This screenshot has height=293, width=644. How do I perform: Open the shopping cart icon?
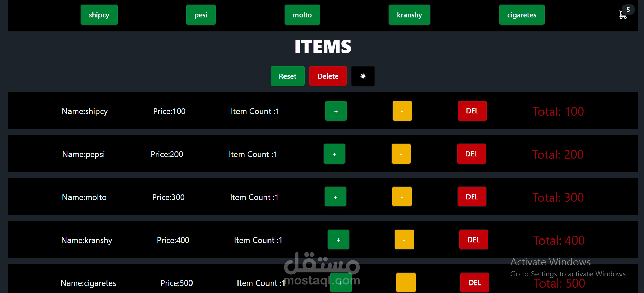point(623,15)
